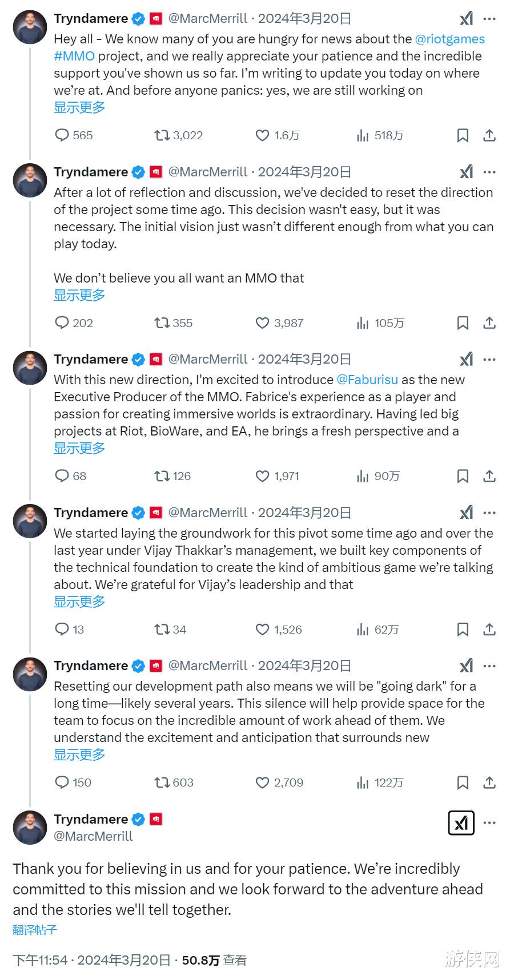
Task: Click Tryndamere's avatar on the last tweet
Action: pos(30,827)
